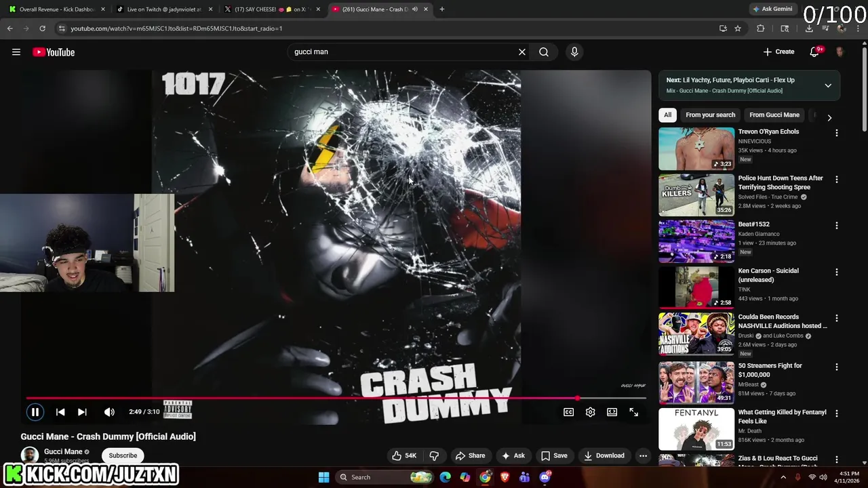Open a new browser tab
This screenshot has height=488, width=868.
(x=442, y=9)
